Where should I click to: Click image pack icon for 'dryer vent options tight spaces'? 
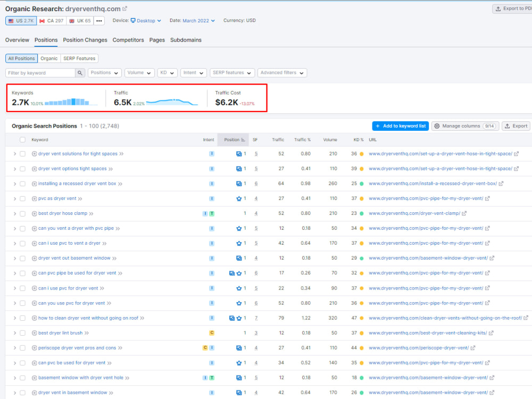(x=239, y=169)
